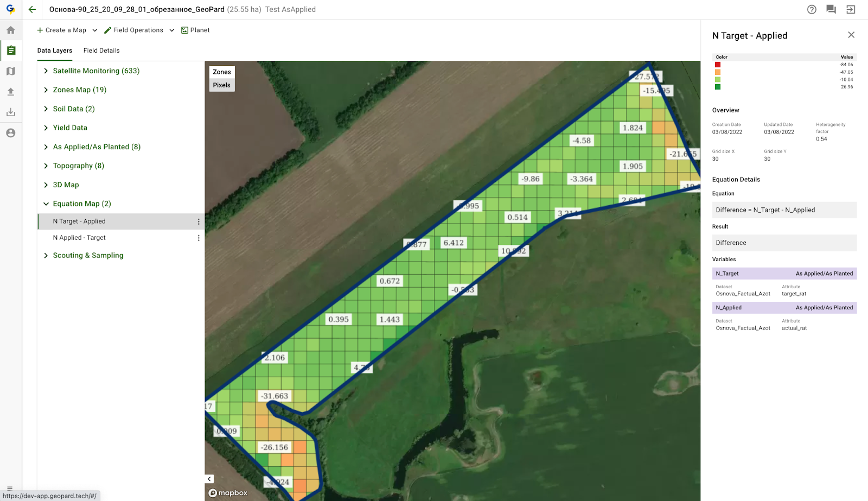This screenshot has height=501, width=868.
Task: Open the help question mark icon
Action: [x=812, y=9]
